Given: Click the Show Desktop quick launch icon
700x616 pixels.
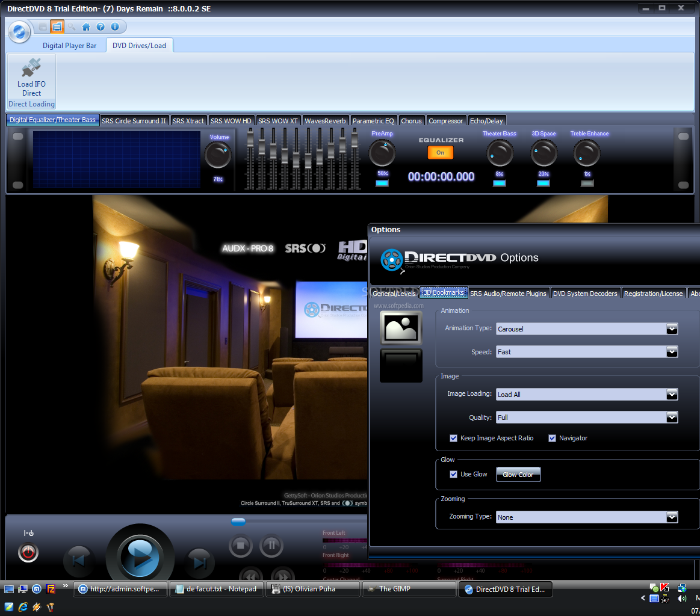Looking at the screenshot, I should coord(9,589).
